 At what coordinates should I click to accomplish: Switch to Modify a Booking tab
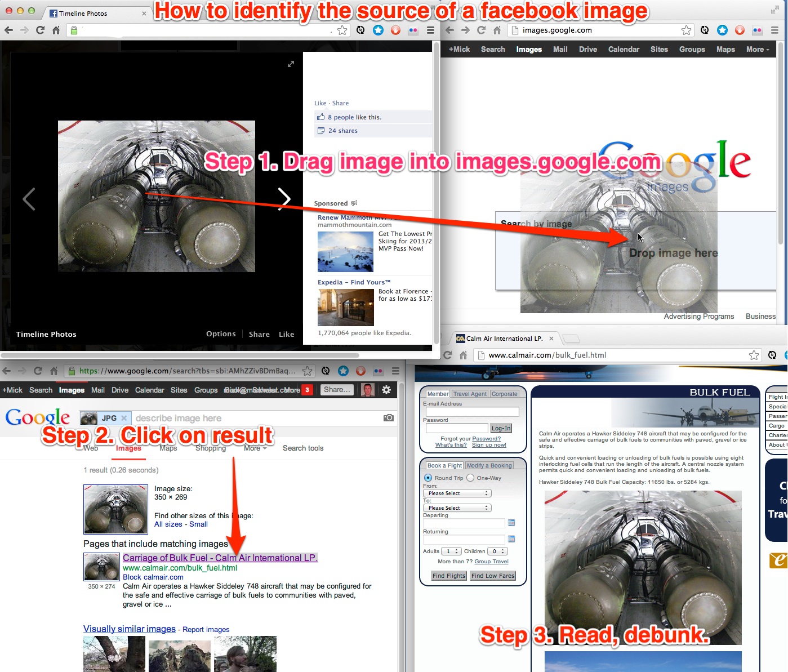coord(489,465)
